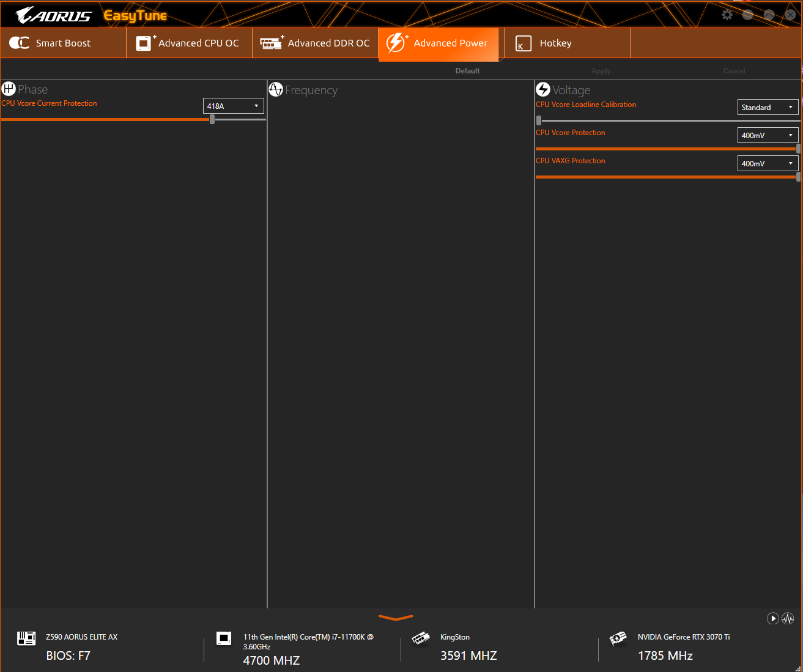Open hardware monitor waveform icon
The image size is (803, 672).
point(788,618)
